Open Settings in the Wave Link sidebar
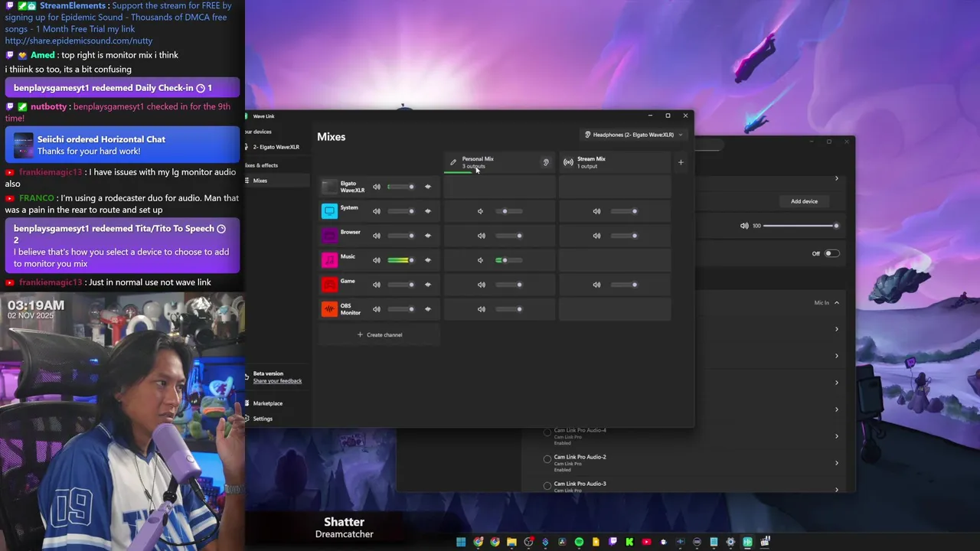 pos(263,419)
